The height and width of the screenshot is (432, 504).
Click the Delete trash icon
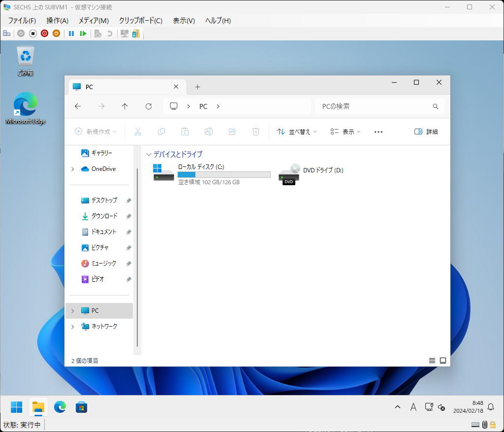256,132
